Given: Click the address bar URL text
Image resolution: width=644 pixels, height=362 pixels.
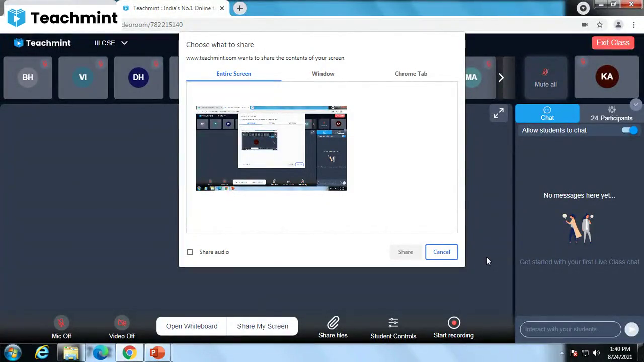Looking at the screenshot, I should click(x=152, y=25).
